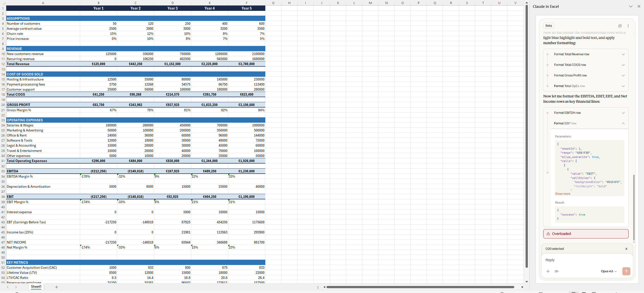Click inside the Reply input field
Viewport: 644px width, 293px height.
tap(579, 260)
